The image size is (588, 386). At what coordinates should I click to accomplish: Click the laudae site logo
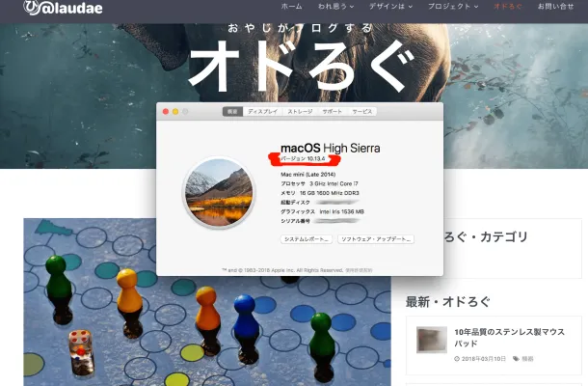(48, 10)
